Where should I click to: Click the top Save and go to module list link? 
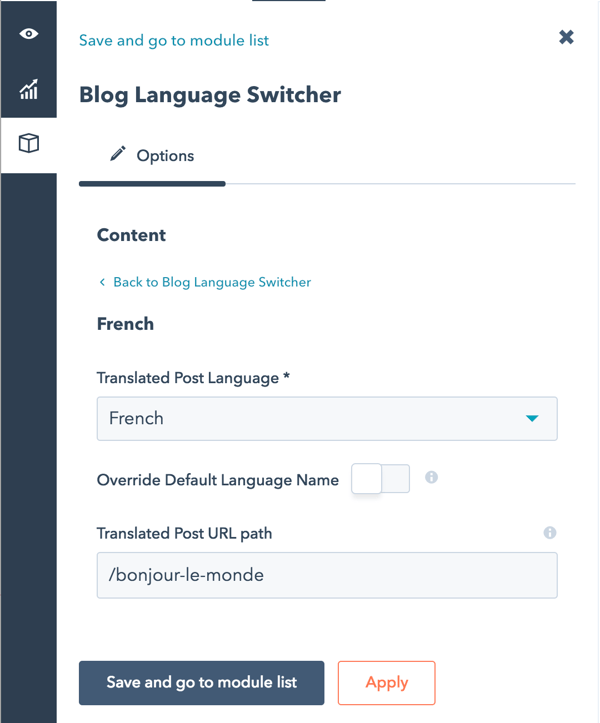pos(174,40)
